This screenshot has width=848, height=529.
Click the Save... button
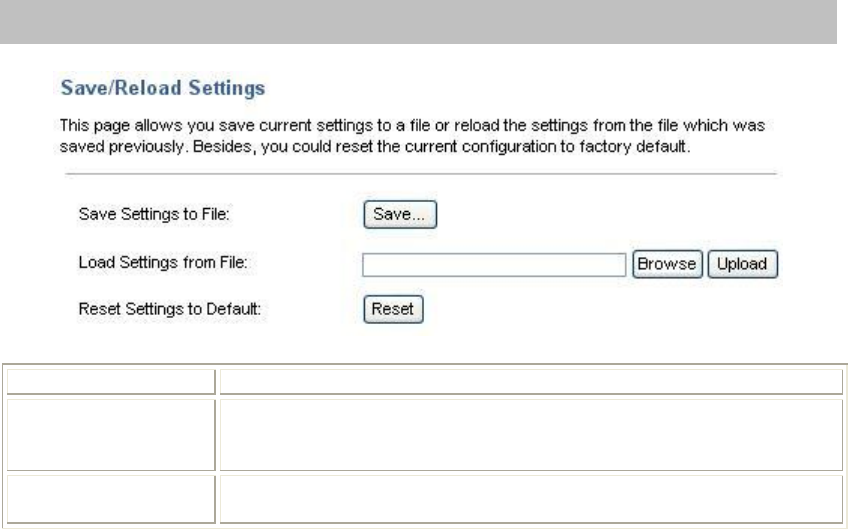(x=400, y=214)
